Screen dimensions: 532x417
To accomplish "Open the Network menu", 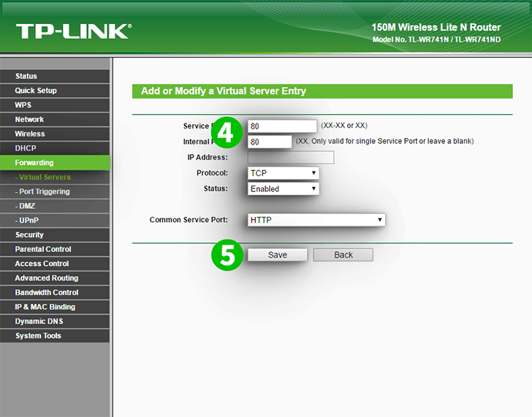I will point(55,120).
